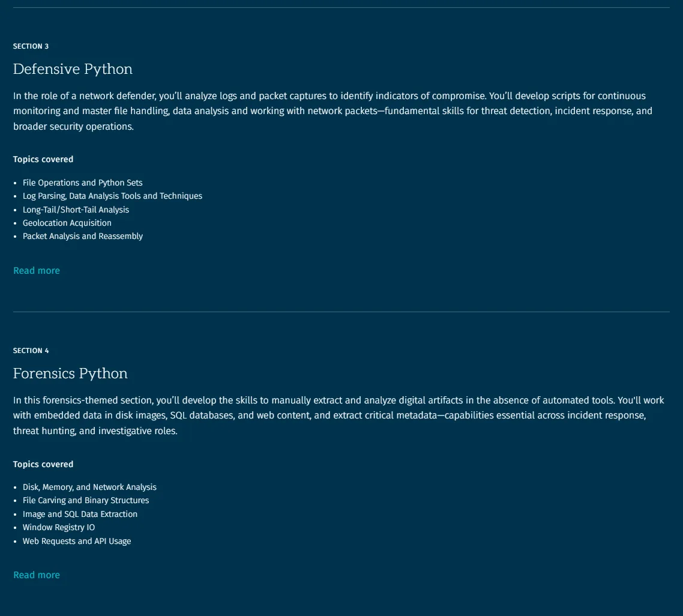Click the Forensics Python heading
The image size is (683, 616).
(70, 373)
